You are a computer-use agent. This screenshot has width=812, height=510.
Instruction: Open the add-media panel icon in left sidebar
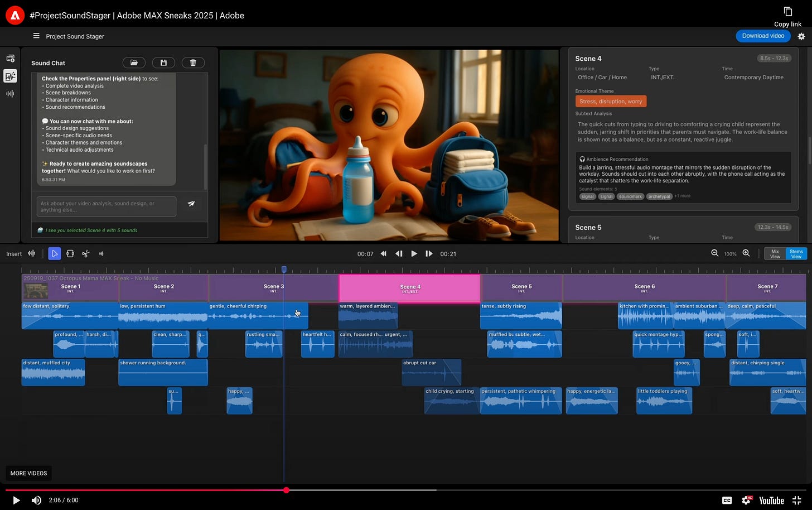pyautogui.click(x=10, y=58)
